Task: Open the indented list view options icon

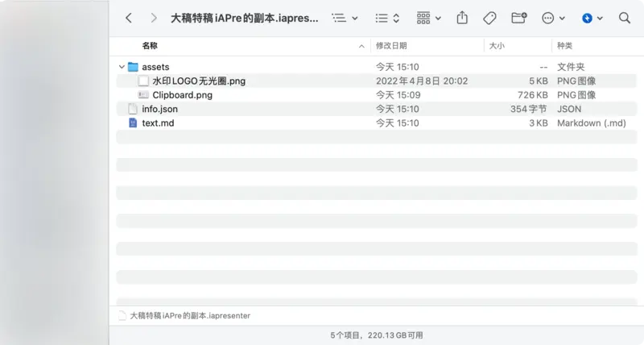Action: pos(339,18)
